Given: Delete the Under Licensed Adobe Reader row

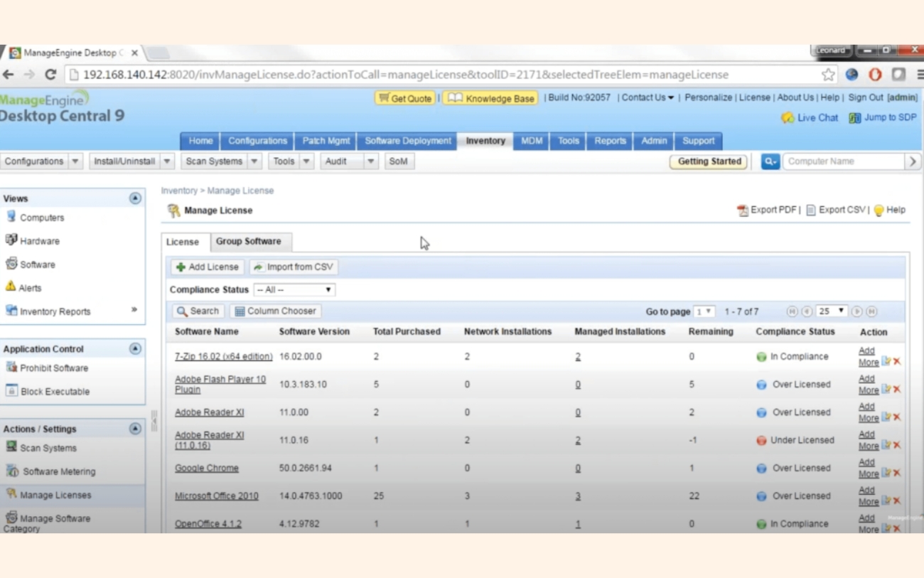Looking at the screenshot, I should pyautogui.click(x=897, y=445).
